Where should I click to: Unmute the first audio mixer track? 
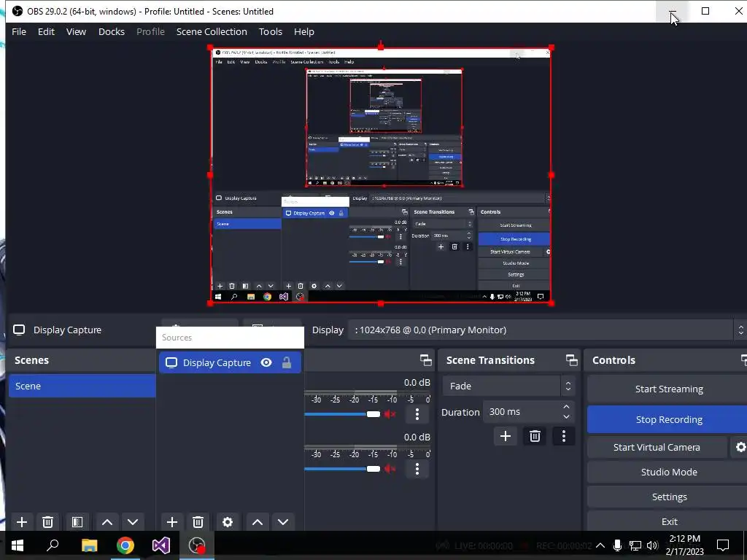click(x=390, y=414)
